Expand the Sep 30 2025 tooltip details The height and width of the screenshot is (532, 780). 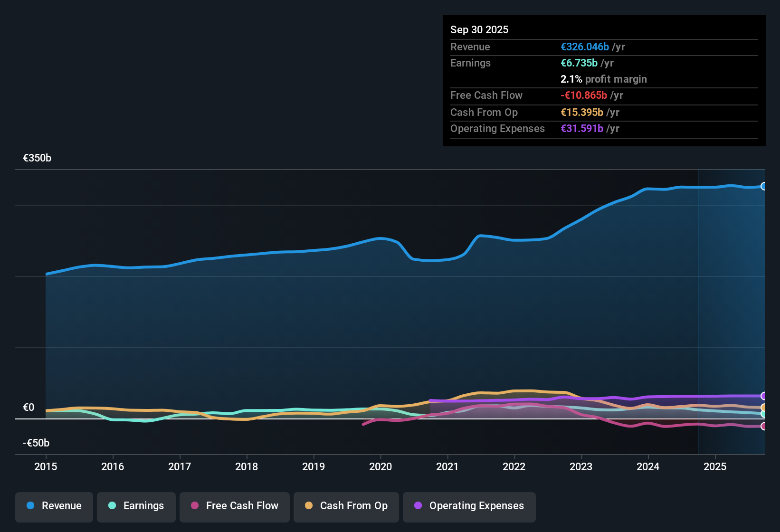point(479,29)
